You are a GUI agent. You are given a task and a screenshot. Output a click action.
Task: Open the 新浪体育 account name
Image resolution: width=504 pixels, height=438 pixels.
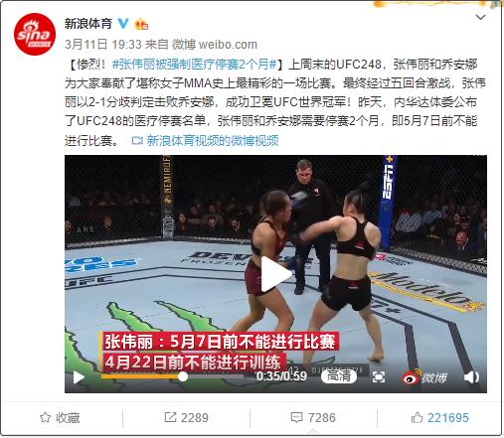(x=88, y=24)
